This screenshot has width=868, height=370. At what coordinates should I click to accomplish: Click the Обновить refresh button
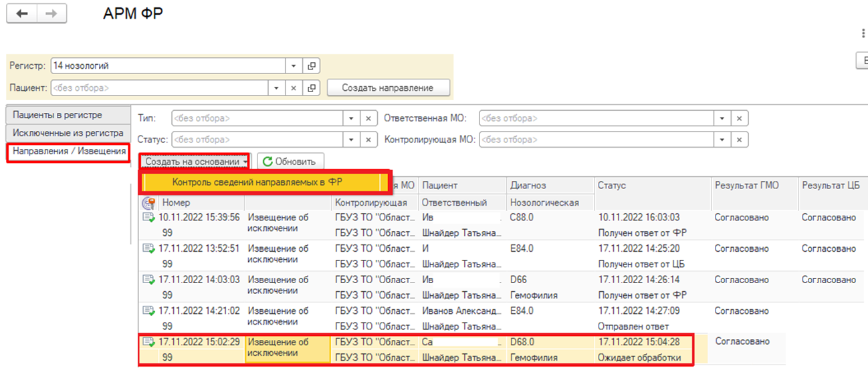(289, 162)
